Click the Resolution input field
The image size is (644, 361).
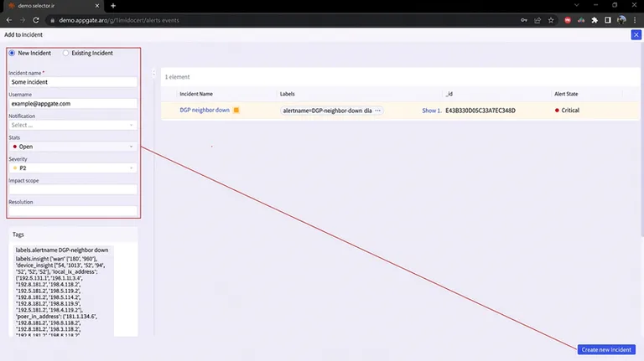click(x=73, y=211)
